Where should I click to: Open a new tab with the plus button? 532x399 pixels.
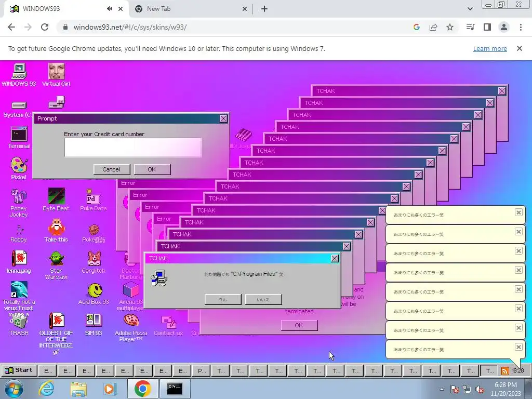point(264,9)
